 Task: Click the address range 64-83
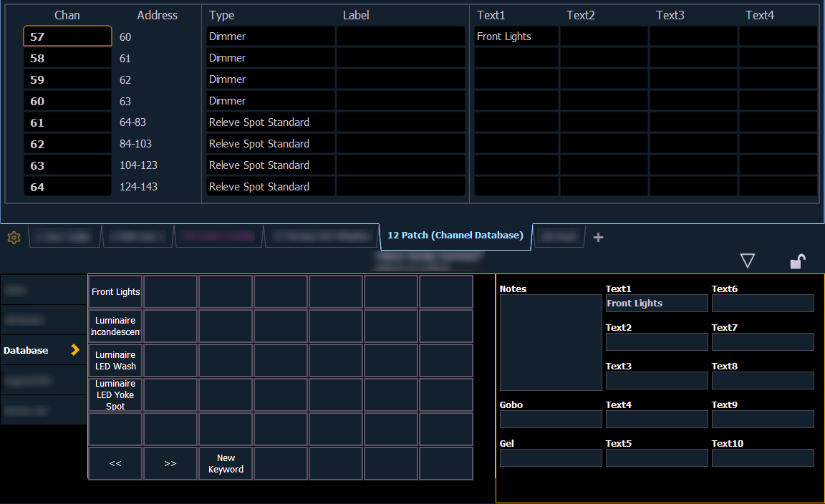132,122
